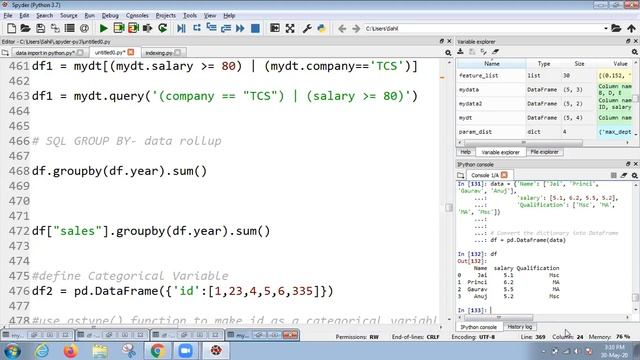Click the Save all files icon
The image size is (640, 360).
tap(55, 28)
